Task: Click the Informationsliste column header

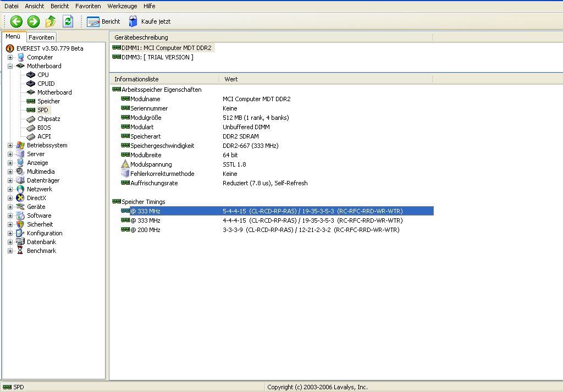Action: point(164,79)
